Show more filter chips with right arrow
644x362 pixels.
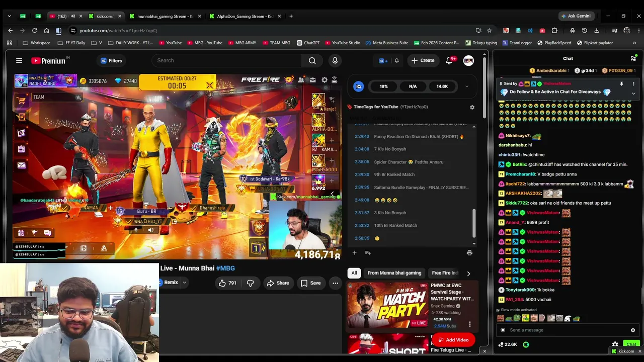[468, 274]
